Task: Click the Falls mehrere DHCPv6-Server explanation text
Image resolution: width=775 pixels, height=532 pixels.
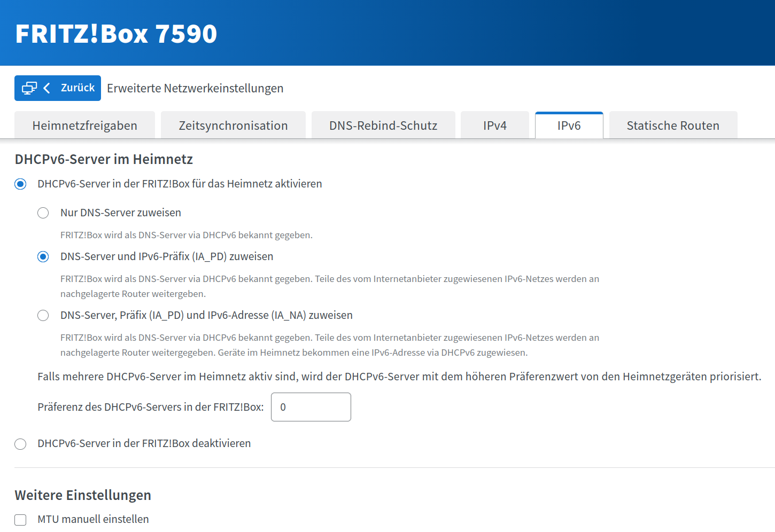Action: 399,377
